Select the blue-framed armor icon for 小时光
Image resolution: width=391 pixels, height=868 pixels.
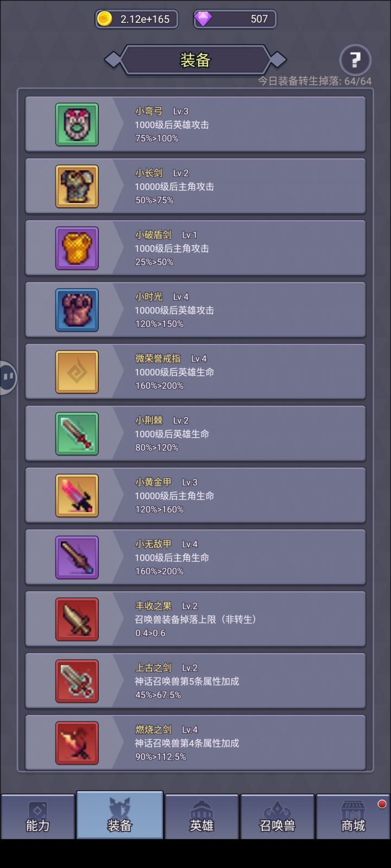pos(77,310)
